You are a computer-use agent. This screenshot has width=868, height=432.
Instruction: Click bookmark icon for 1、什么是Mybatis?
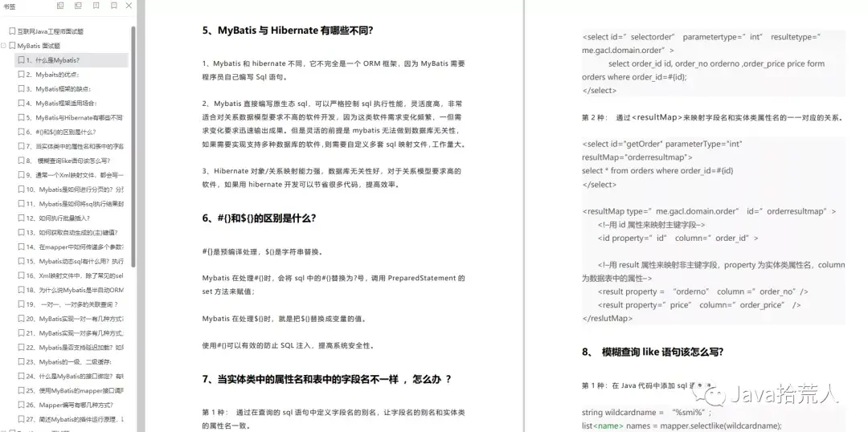(x=21, y=60)
